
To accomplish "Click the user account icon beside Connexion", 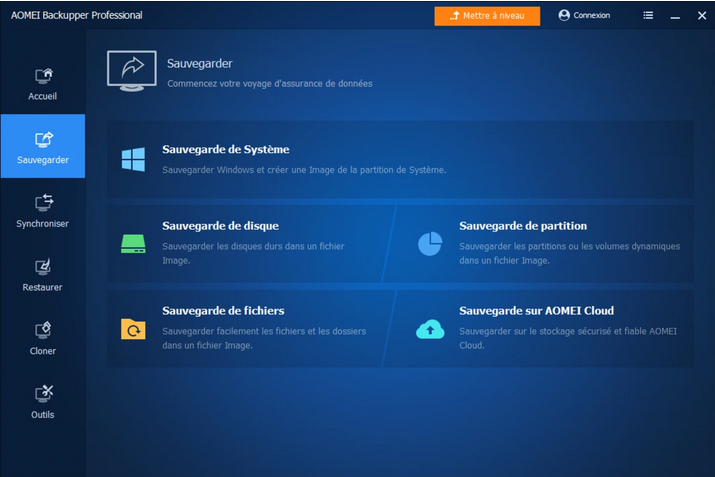I will click(x=564, y=15).
